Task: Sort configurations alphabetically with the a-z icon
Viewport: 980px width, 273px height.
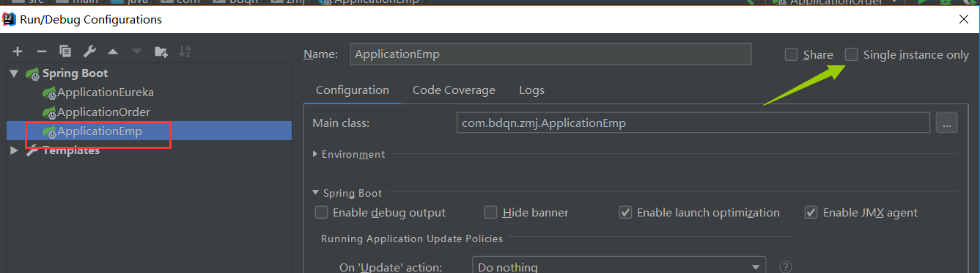Action: [x=185, y=51]
